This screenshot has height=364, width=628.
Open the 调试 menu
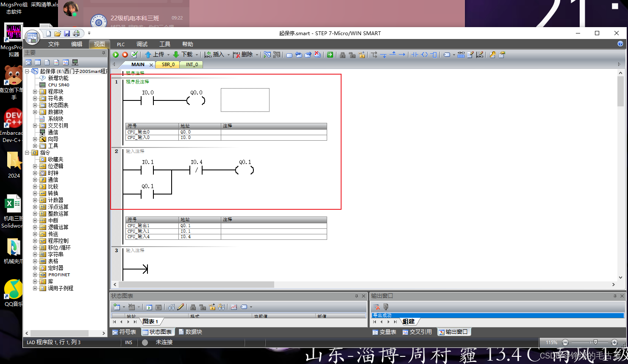coord(142,44)
